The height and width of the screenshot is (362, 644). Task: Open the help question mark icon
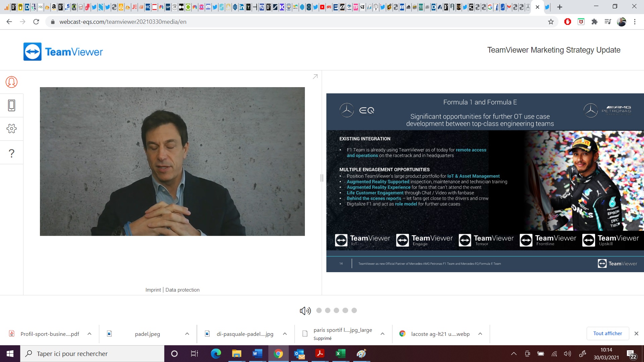coord(11,153)
